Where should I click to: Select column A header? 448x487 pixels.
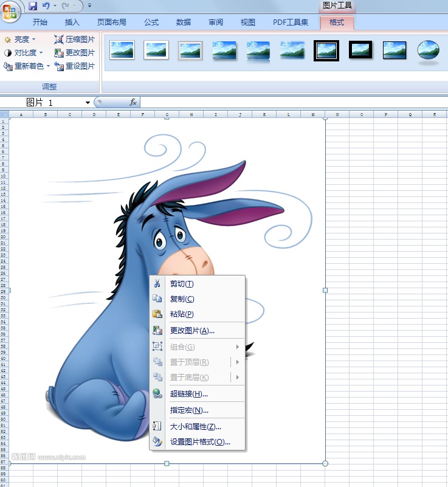pyautogui.click(x=21, y=114)
